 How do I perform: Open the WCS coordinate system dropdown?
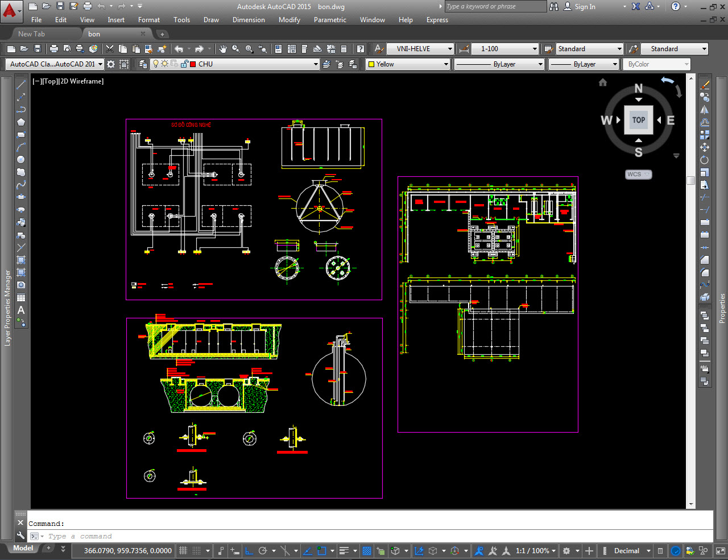pos(639,175)
